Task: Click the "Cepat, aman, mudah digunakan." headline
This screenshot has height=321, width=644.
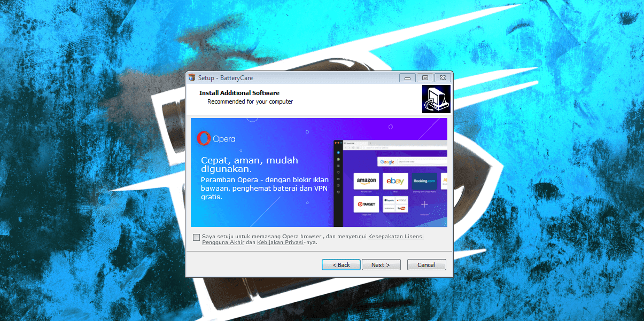Action: tap(250, 165)
